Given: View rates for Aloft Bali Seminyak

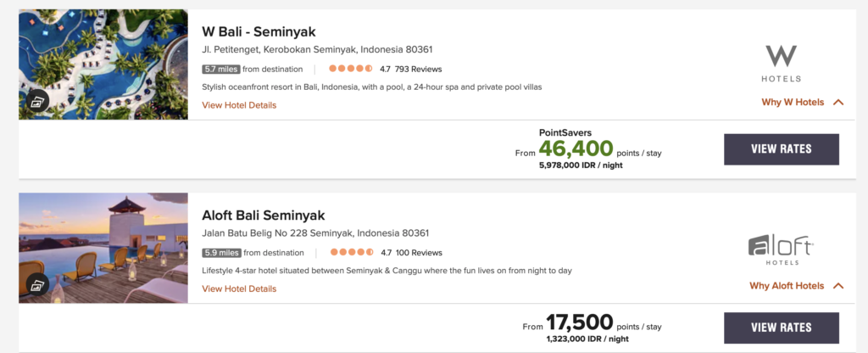Looking at the screenshot, I should click(x=781, y=328).
